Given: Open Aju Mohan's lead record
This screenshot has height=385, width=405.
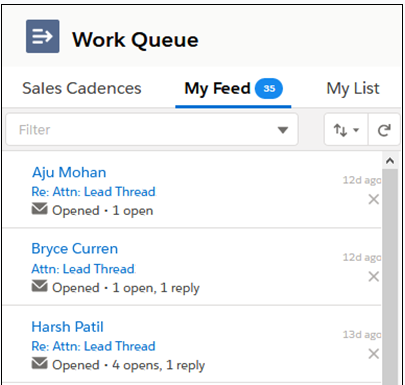Looking at the screenshot, I should 69,173.
